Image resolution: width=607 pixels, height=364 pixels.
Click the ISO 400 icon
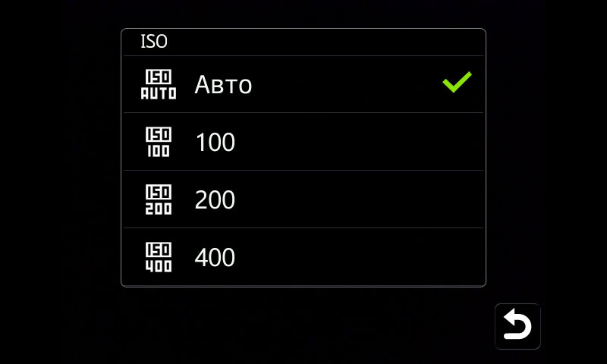click(158, 257)
